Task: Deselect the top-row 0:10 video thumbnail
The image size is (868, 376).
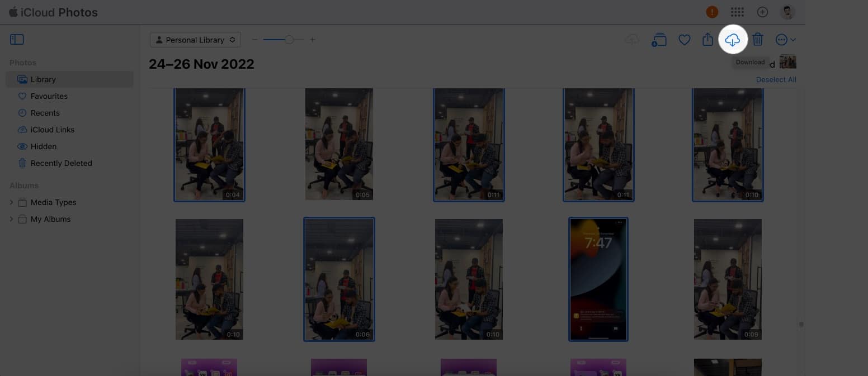Action: pyautogui.click(x=728, y=144)
